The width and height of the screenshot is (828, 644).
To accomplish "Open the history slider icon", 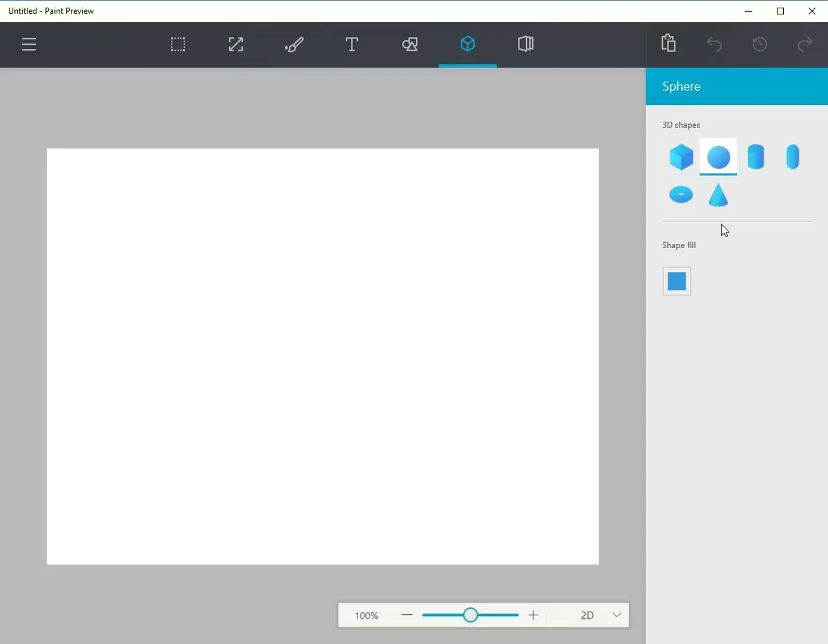I will 759,44.
